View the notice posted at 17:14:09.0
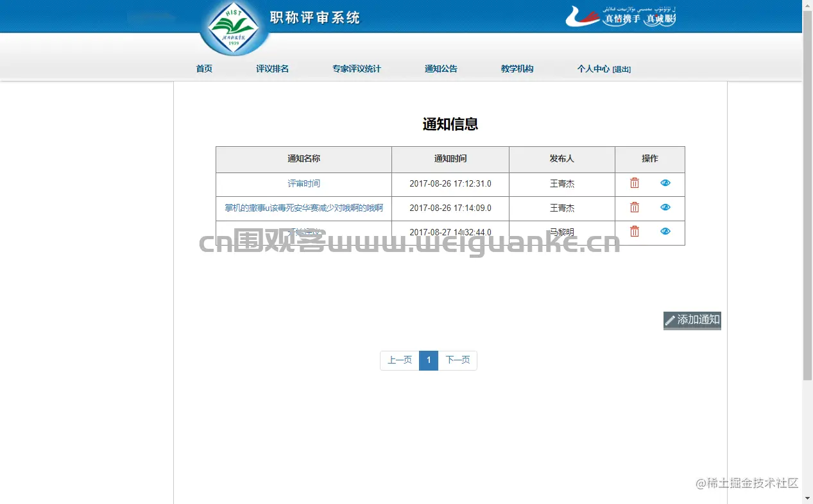The height and width of the screenshot is (504, 813). [x=665, y=207]
